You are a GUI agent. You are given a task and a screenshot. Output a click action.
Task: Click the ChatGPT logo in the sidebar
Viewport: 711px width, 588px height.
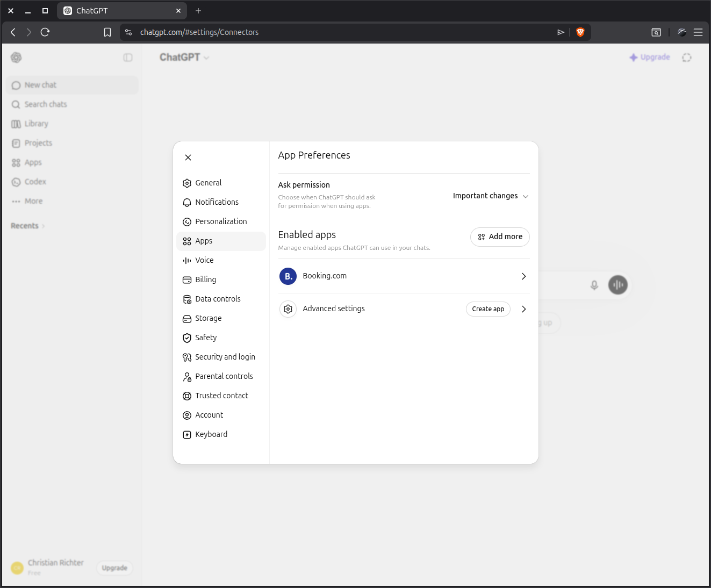pyautogui.click(x=16, y=58)
